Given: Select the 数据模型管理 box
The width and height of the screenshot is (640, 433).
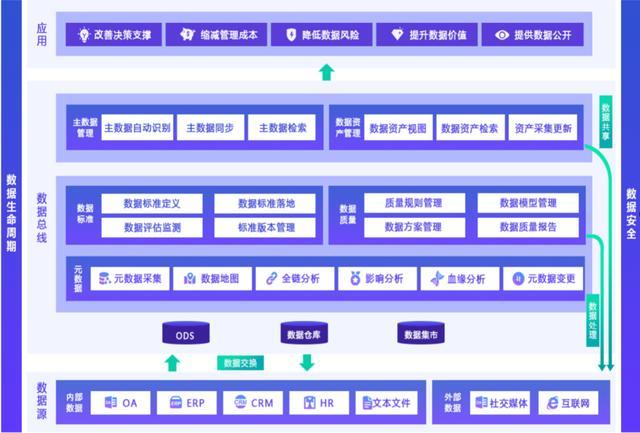Looking at the screenshot, I should click(x=528, y=203).
